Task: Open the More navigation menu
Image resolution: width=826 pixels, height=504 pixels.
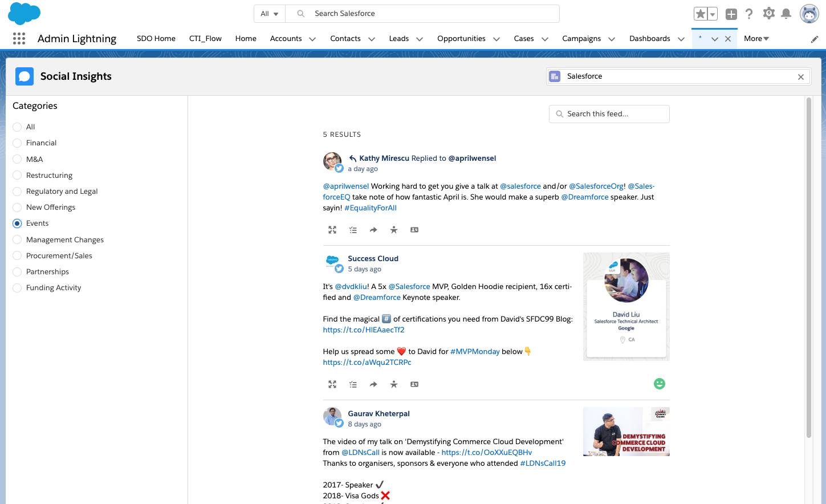Action: 756,38
